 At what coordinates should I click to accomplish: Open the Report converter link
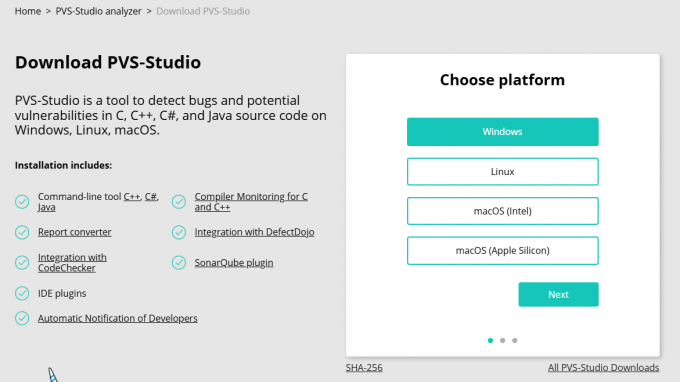75,232
